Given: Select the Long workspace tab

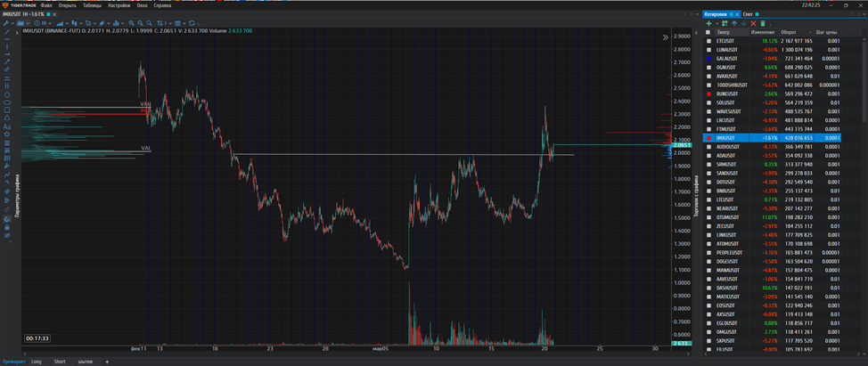Looking at the screenshot, I should tap(37, 362).
